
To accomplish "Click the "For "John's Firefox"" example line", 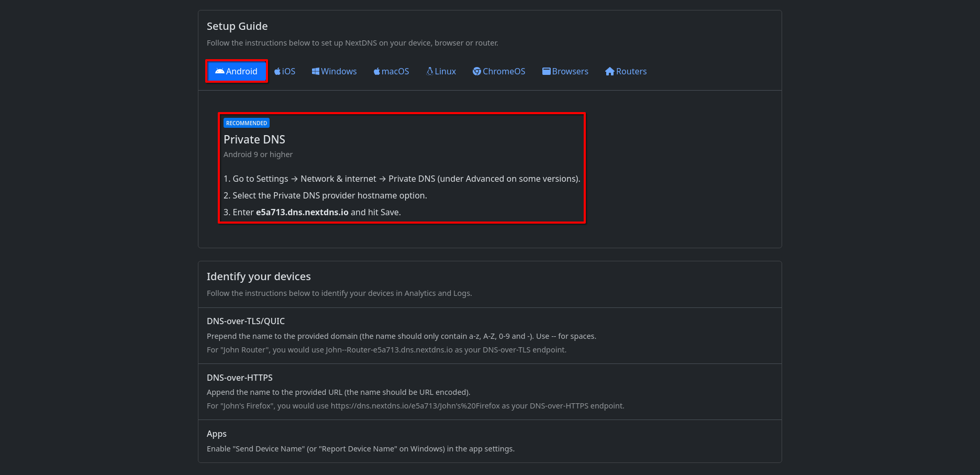I will pos(416,406).
